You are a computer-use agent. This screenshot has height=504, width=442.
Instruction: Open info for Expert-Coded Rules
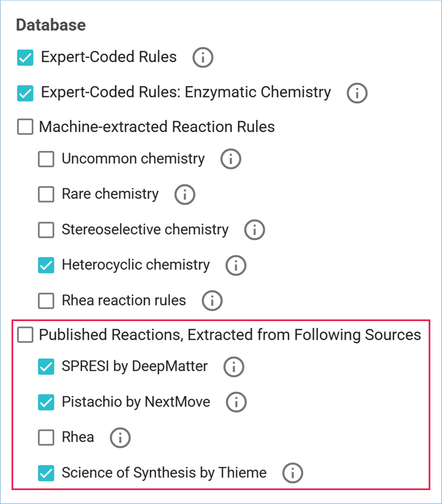coord(203,58)
